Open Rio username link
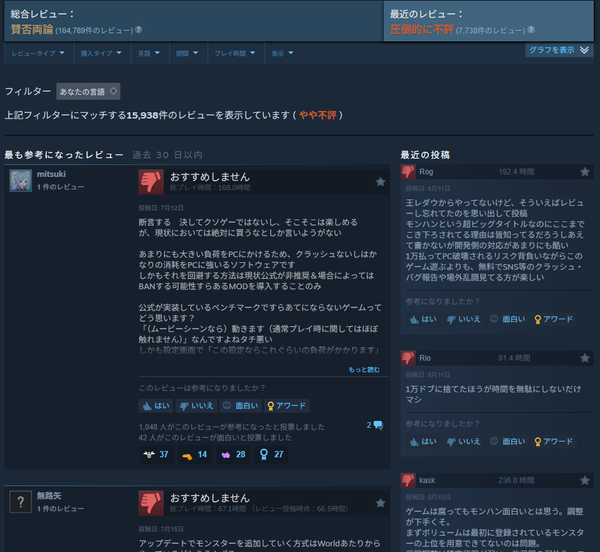 click(425, 358)
